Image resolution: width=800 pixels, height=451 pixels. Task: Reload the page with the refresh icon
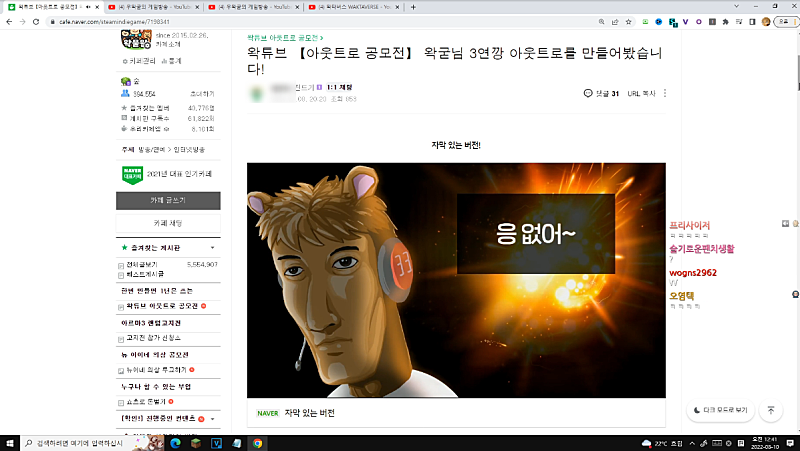tap(36, 22)
